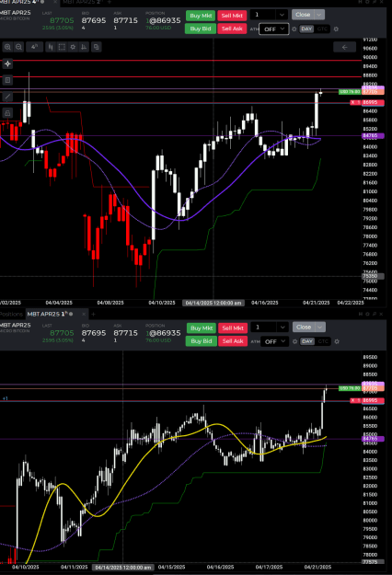Open gear right of GTC in lower panel
This screenshot has width=392, height=575.
(x=337, y=341)
